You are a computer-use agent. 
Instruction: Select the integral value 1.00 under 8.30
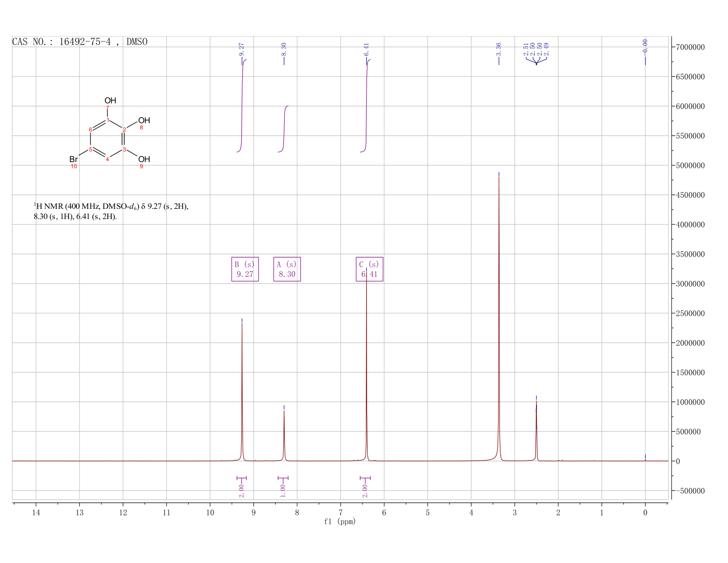[283, 490]
